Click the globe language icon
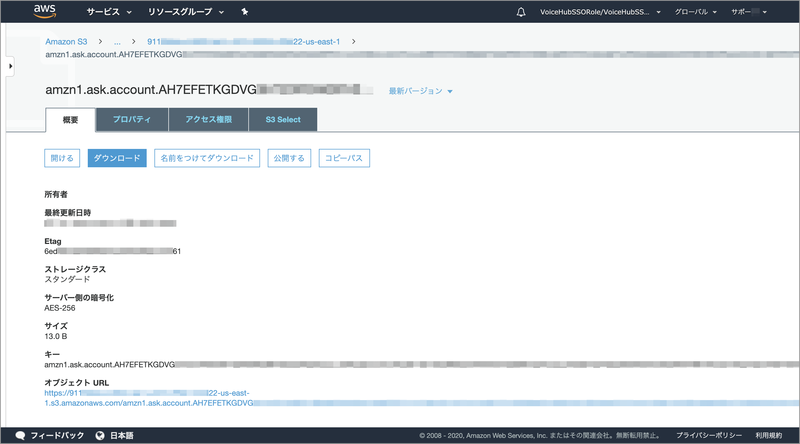The width and height of the screenshot is (800, 444). tap(100, 435)
